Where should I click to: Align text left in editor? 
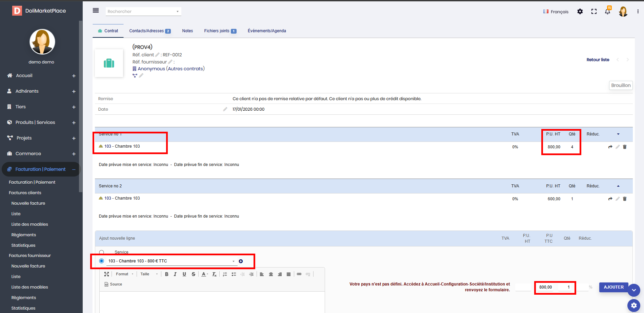(x=262, y=274)
